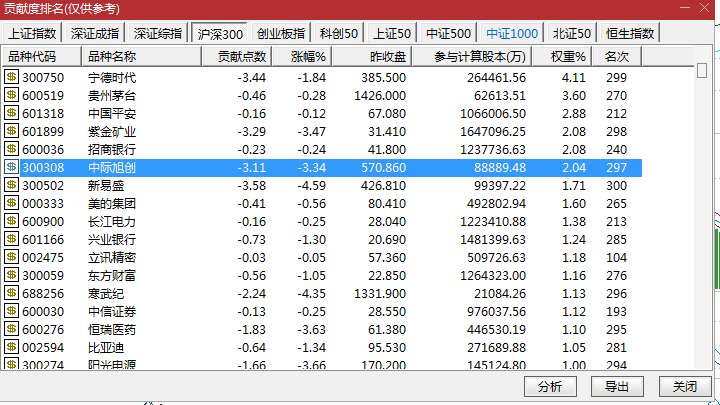Sort by the 涨幅% column header
720x405 pixels.
(x=302, y=56)
